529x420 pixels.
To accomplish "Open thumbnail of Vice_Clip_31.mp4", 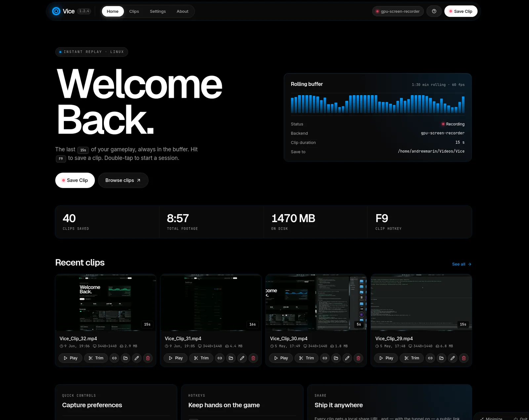I will [x=211, y=302].
